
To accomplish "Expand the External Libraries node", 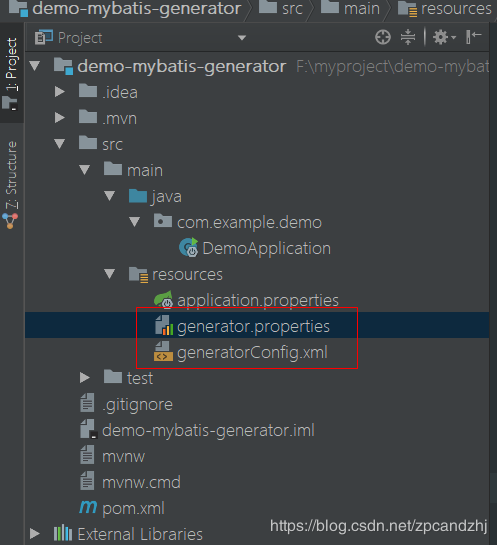I will tap(35, 534).
